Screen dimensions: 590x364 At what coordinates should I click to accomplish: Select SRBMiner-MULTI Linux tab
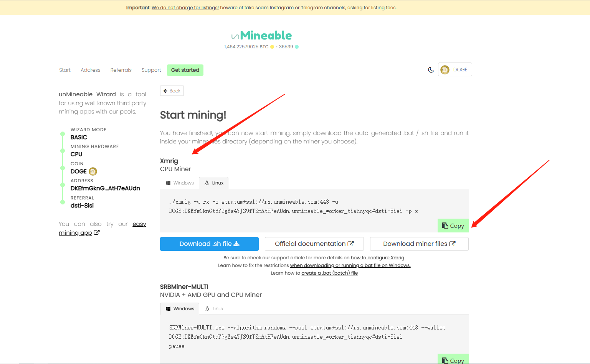(214, 309)
